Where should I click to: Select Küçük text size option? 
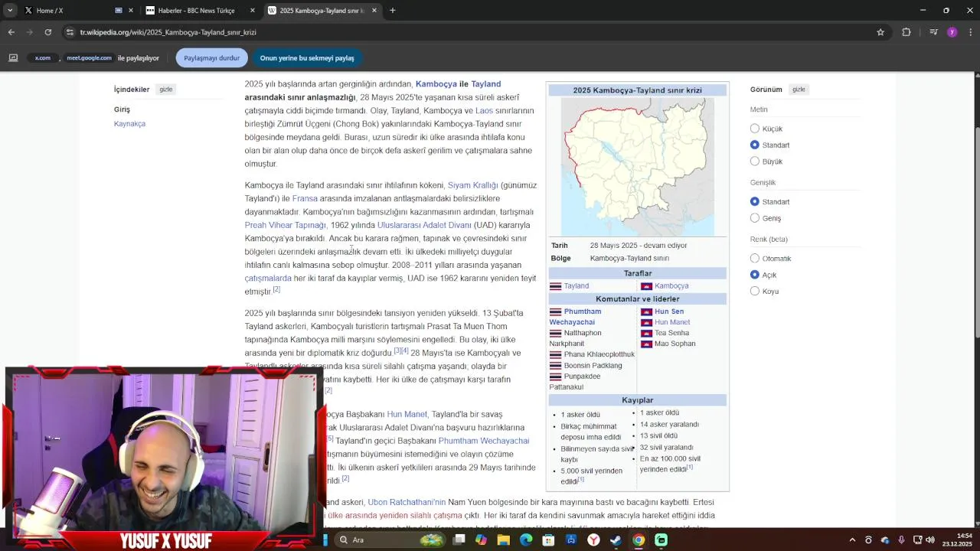[x=755, y=129]
